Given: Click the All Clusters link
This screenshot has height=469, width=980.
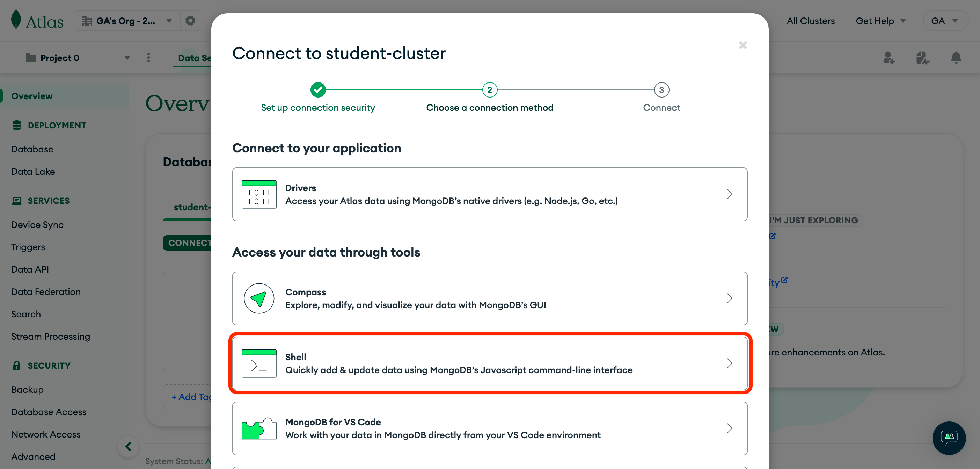Looking at the screenshot, I should tap(810, 21).
